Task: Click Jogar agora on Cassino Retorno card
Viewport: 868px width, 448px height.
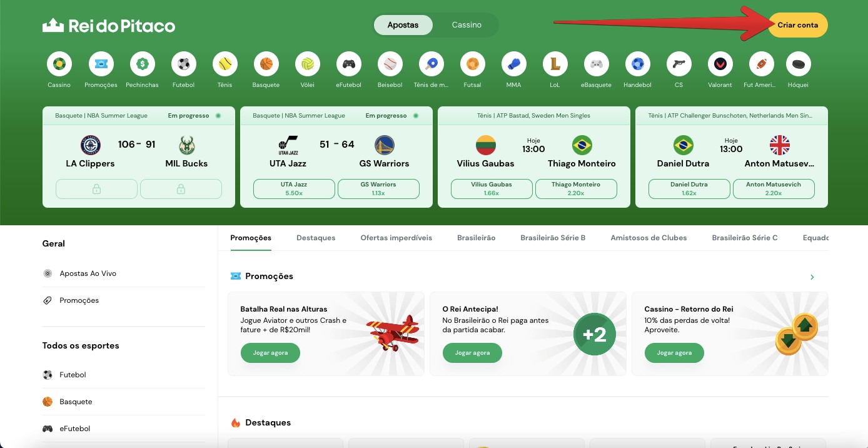Action: (x=674, y=353)
